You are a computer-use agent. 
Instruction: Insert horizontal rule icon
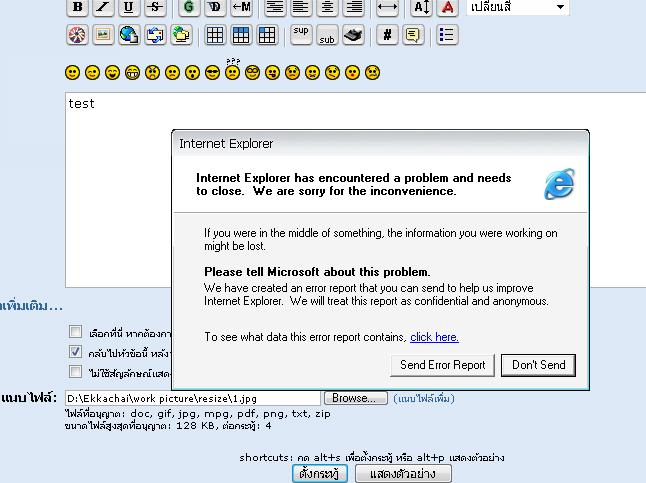coord(387,7)
